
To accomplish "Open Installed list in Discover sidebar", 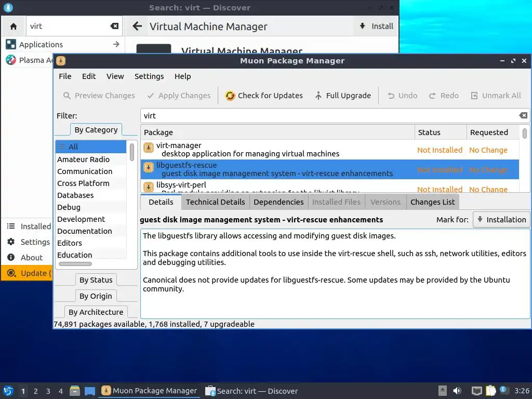I will 29,227.
